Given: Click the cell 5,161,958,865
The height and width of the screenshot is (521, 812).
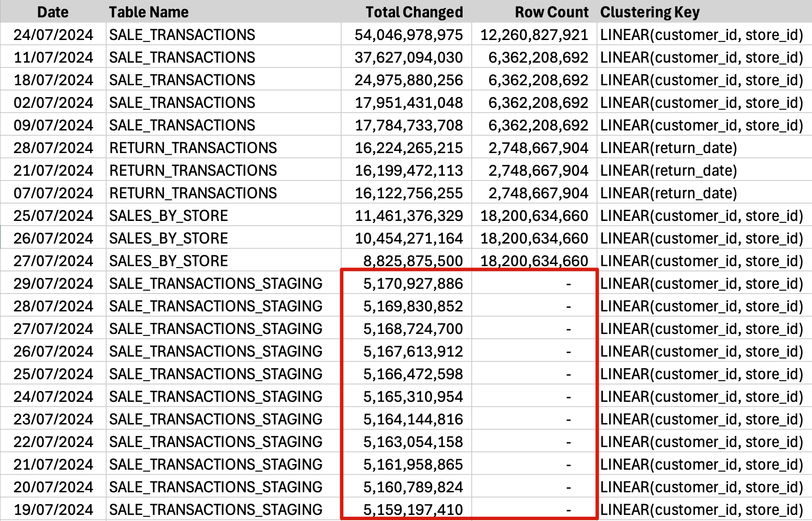Looking at the screenshot, I should [x=406, y=464].
